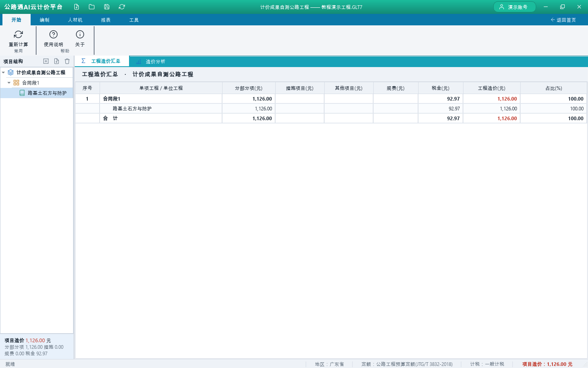Click 路基土石方与防护 cell in table

point(161,108)
